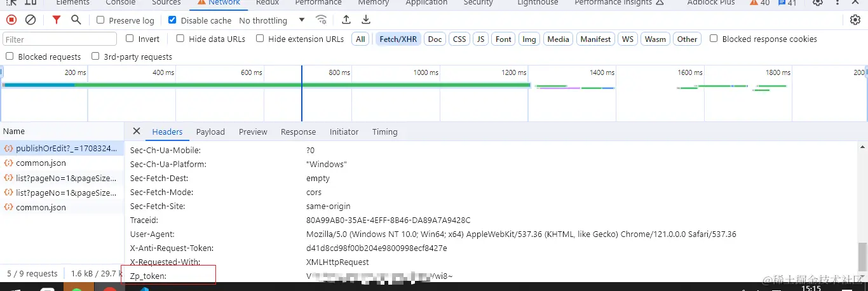The image size is (868, 291).
Task: Switch to Timing tab
Action: tap(384, 132)
